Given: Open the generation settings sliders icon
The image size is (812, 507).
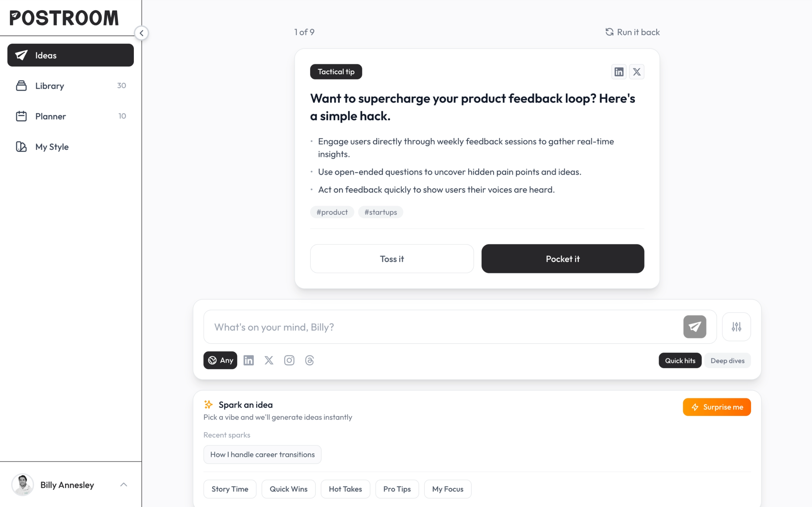Looking at the screenshot, I should tap(736, 326).
